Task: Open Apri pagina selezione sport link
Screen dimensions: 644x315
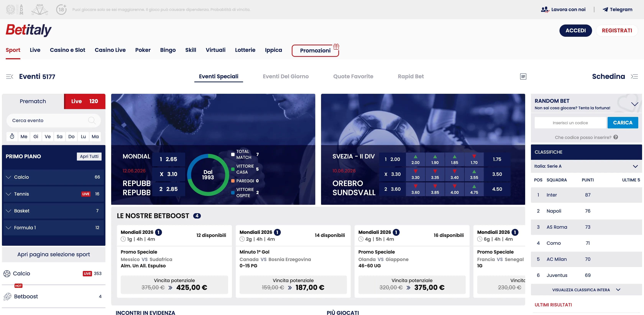Action: 53,254
